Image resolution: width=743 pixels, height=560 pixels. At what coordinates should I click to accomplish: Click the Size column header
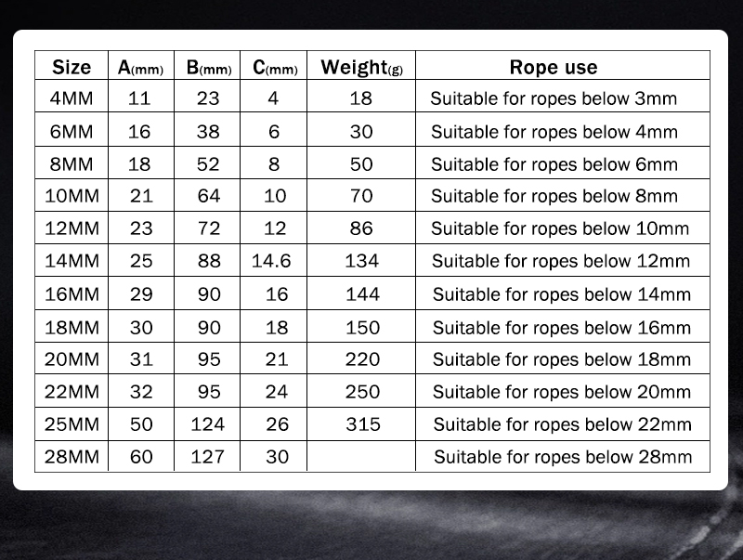72,67
